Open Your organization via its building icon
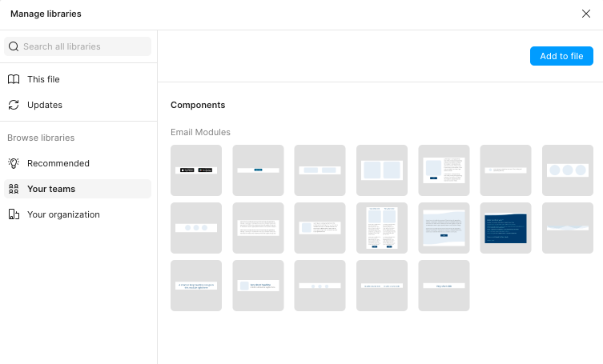 pyautogui.click(x=14, y=214)
